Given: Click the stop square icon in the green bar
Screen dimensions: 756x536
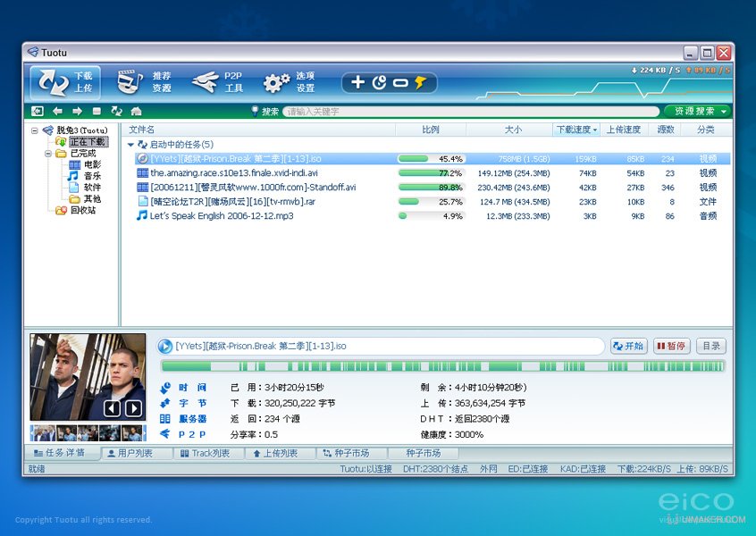Looking at the screenshot, I should pyautogui.click(x=97, y=112).
